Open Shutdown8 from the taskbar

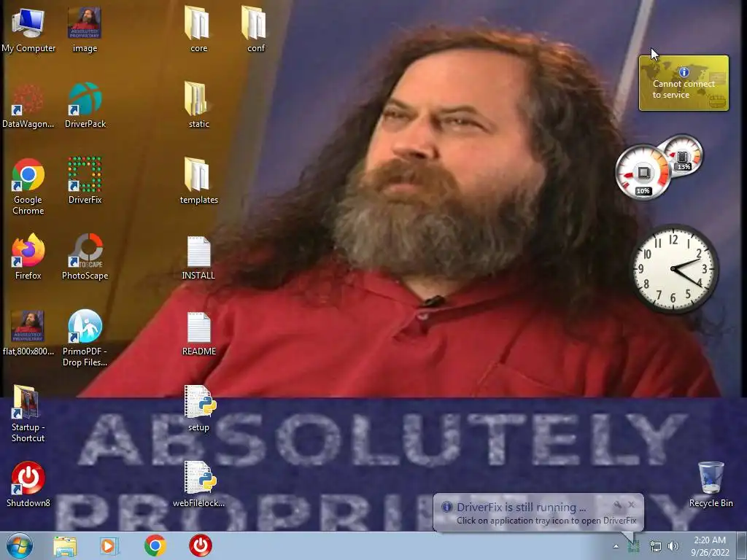pyautogui.click(x=201, y=545)
